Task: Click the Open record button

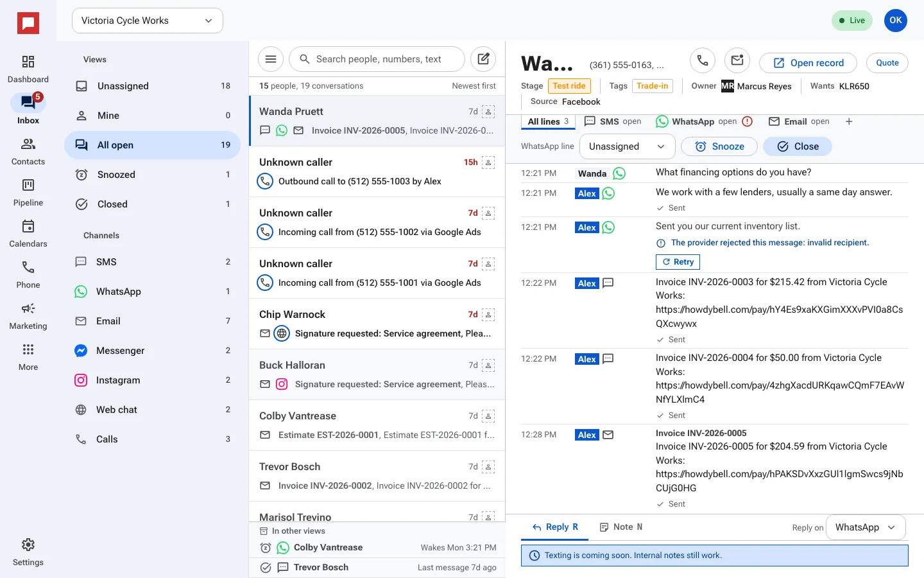Action: pos(808,63)
